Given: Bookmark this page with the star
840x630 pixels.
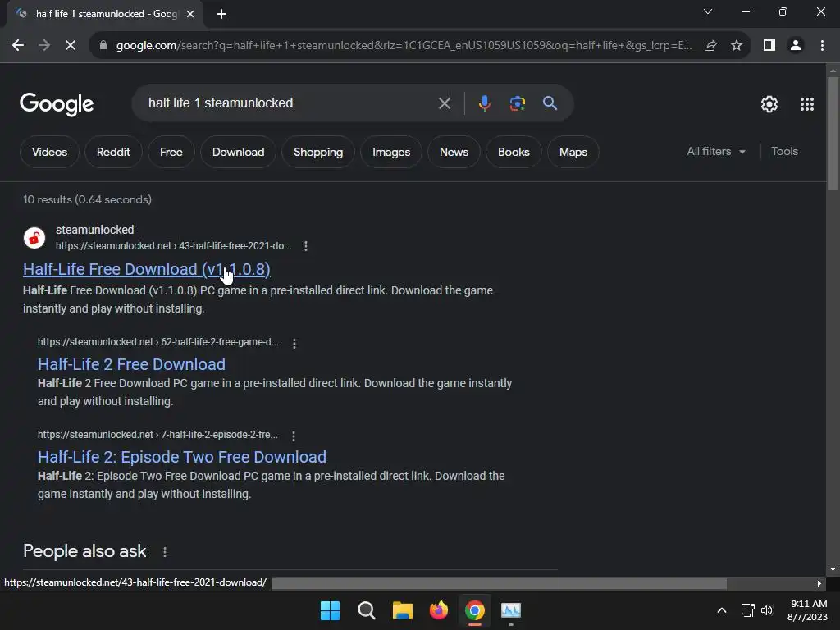Looking at the screenshot, I should click(737, 46).
